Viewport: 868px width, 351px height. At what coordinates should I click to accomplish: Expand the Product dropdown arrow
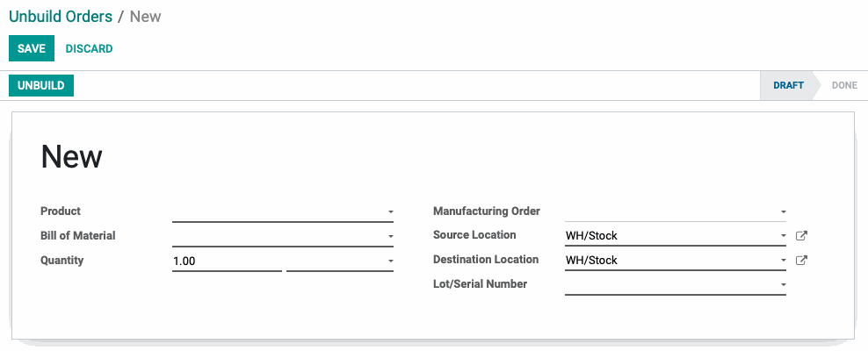pos(390,211)
